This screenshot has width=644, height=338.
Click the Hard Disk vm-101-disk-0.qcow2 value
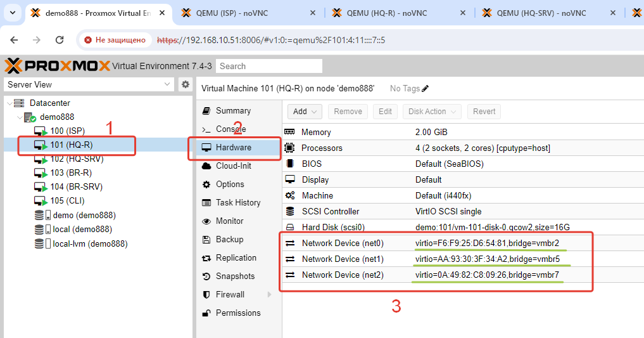(493, 227)
